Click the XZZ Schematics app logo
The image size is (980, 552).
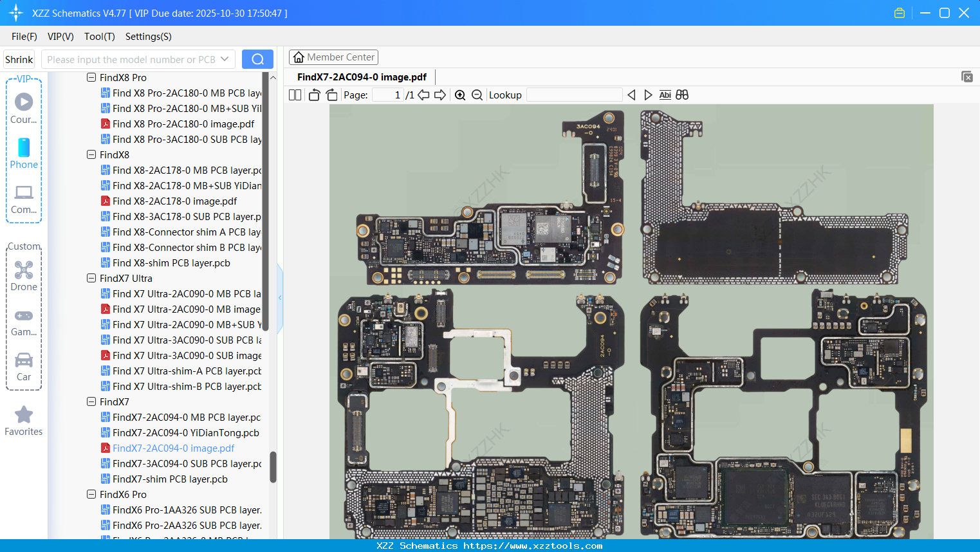(x=16, y=13)
